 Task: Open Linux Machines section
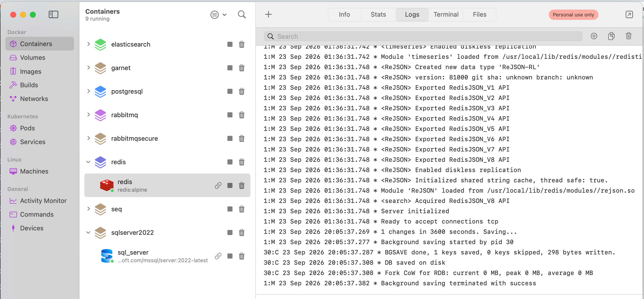40,171
